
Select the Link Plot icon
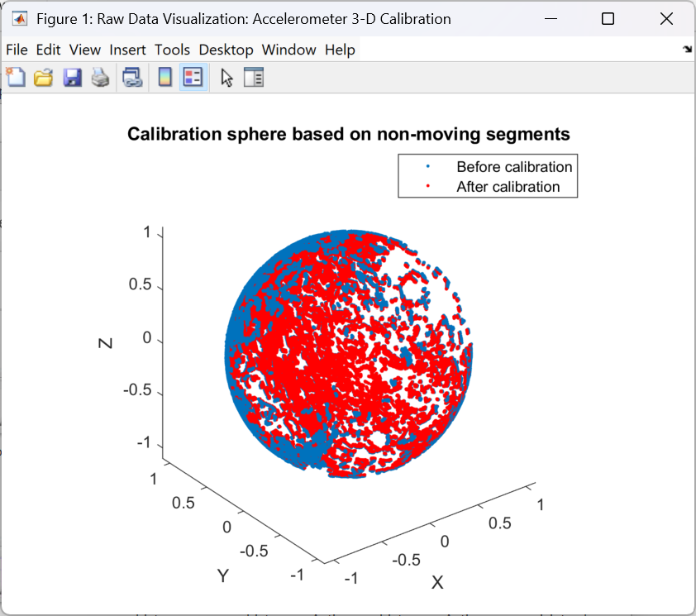coord(131,77)
